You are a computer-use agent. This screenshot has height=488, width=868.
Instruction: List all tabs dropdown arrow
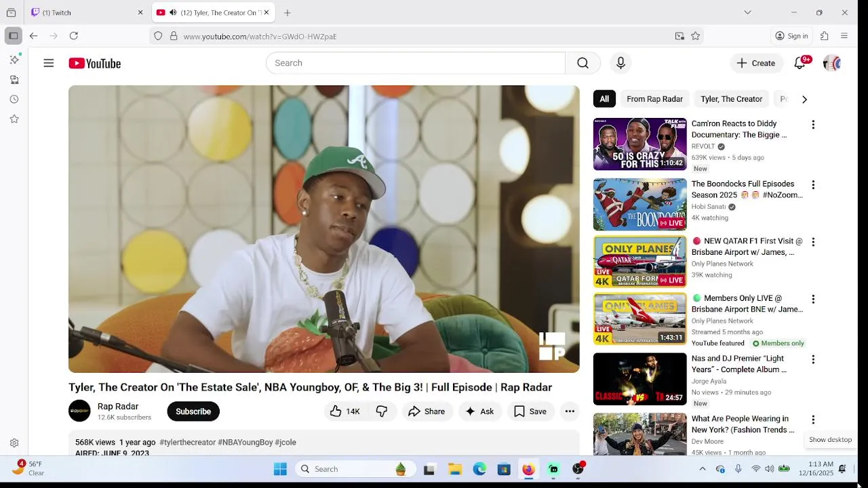747,12
